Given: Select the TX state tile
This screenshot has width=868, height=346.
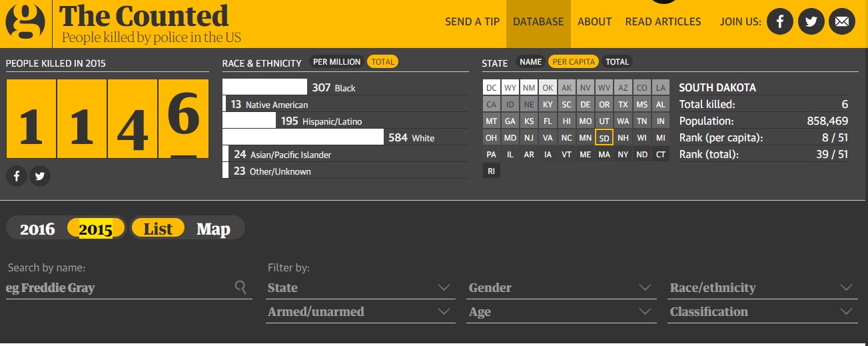Looking at the screenshot, I should 623,105.
